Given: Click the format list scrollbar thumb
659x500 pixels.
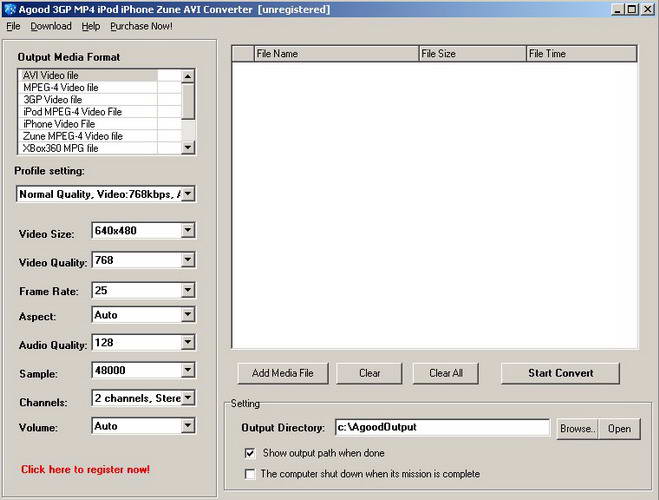Looking at the screenshot, I should coord(188,101).
